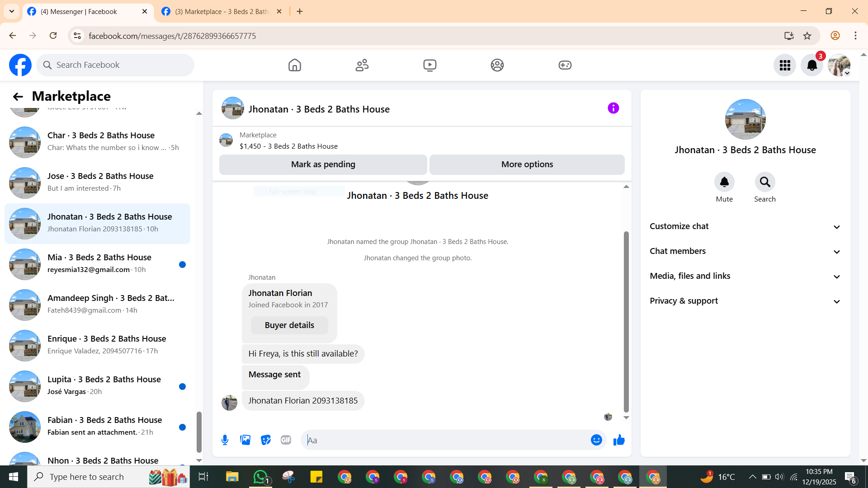Click the purple conversation info icon
The height and width of the screenshot is (488, 868).
(x=613, y=108)
